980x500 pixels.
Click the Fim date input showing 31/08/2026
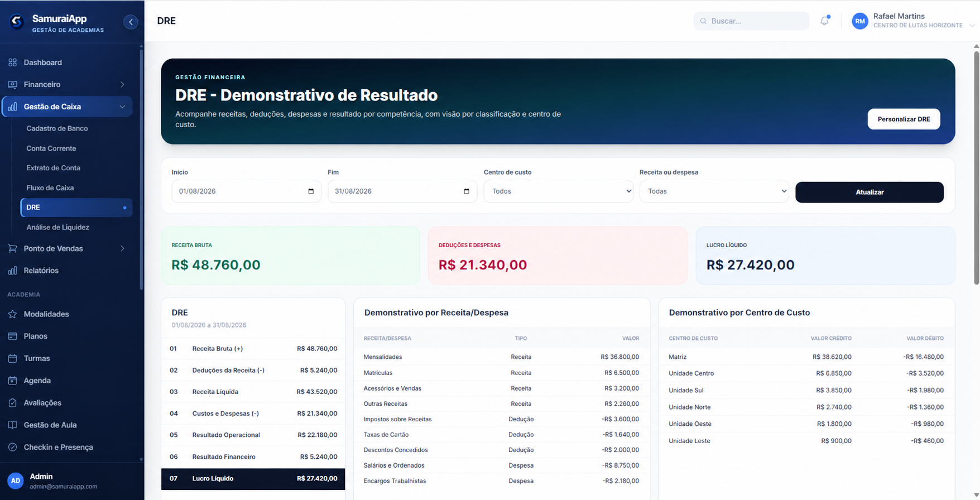(x=402, y=191)
